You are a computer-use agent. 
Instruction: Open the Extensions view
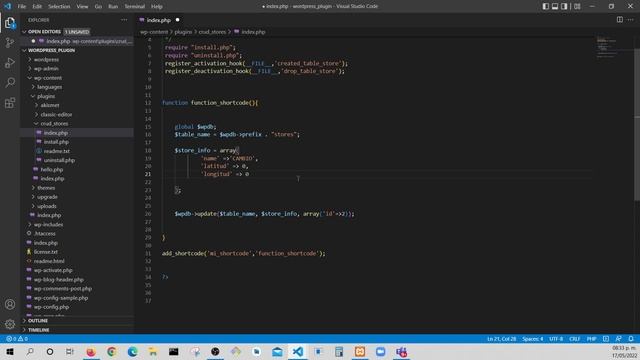10,102
